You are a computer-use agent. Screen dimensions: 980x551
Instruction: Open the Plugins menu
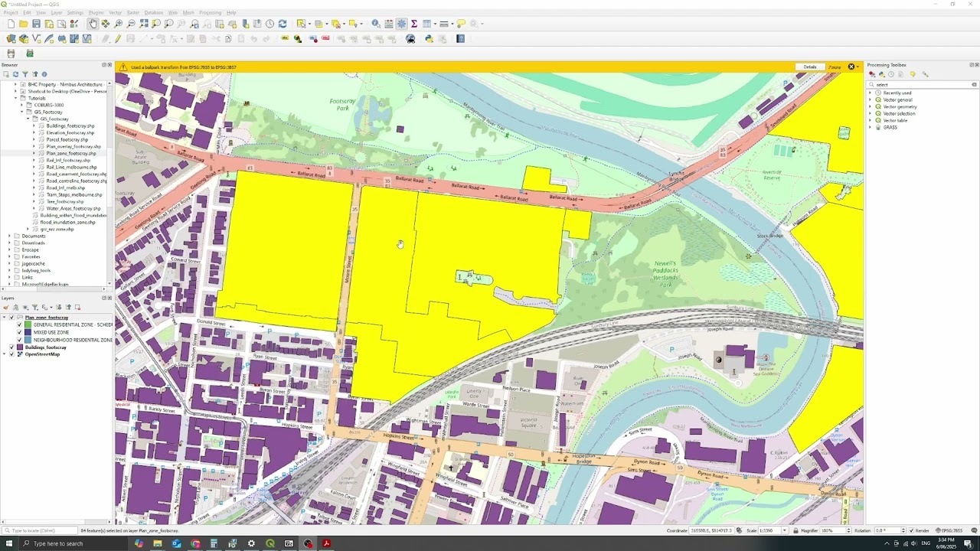[x=96, y=13]
